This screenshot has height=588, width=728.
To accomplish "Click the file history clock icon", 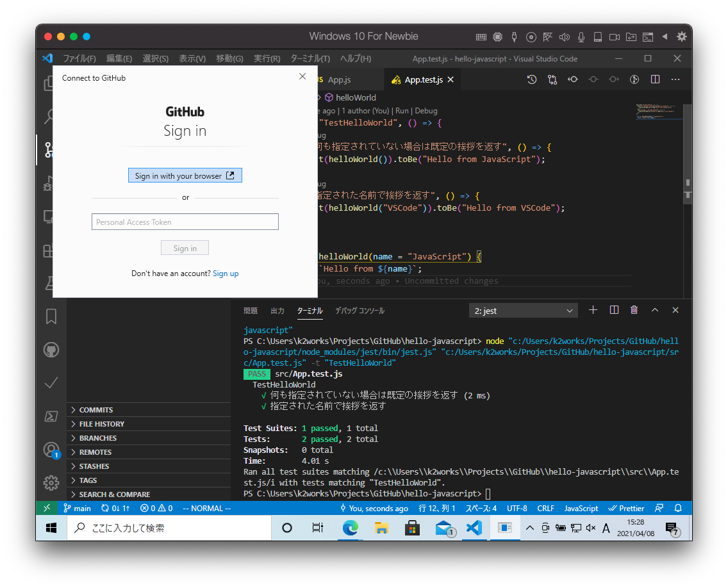I will coord(532,79).
